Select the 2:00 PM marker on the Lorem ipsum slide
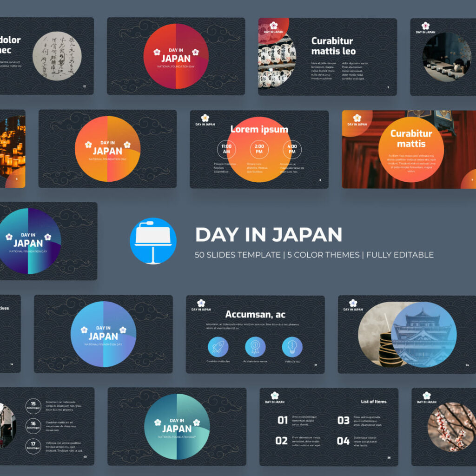The image size is (476, 476). [x=258, y=148]
